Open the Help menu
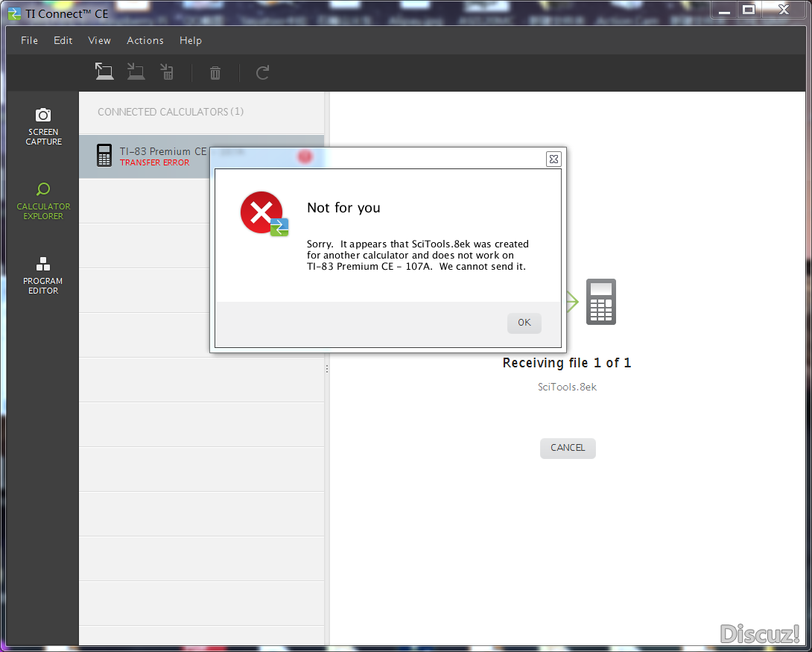Image resolution: width=812 pixels, height=652 pixels. [191, 40]
